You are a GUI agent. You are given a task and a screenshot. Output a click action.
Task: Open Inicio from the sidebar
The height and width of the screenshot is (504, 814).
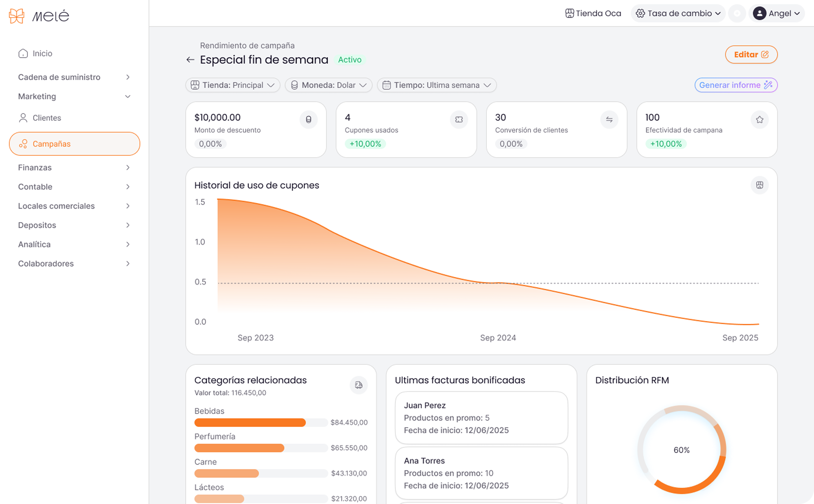click(x=42, y=53)
